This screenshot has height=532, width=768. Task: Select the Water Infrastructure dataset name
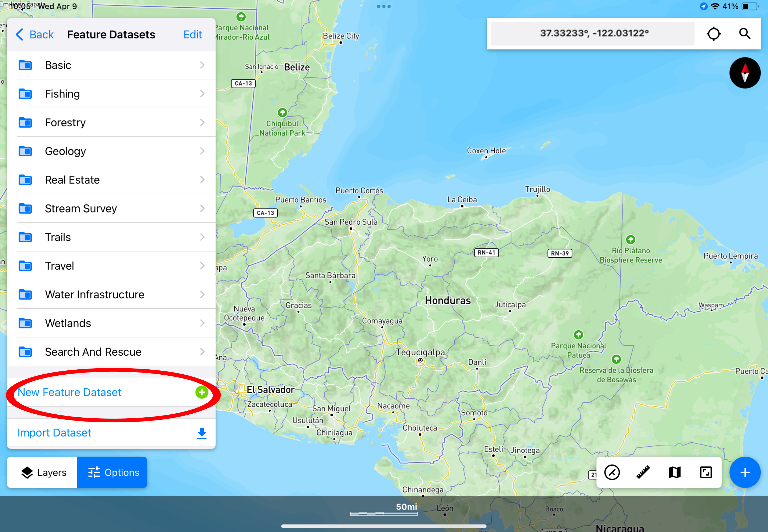[x=95, y=295]
